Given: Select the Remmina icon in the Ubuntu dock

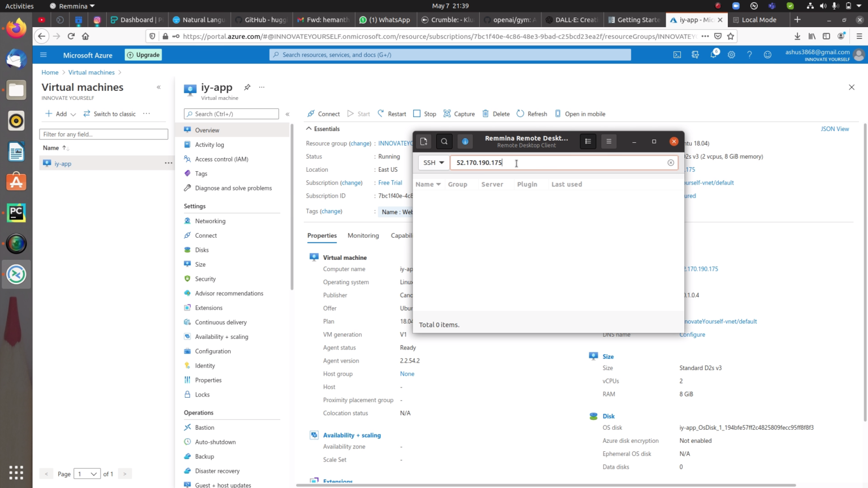Looking at the screenshot, I should 16,274.
